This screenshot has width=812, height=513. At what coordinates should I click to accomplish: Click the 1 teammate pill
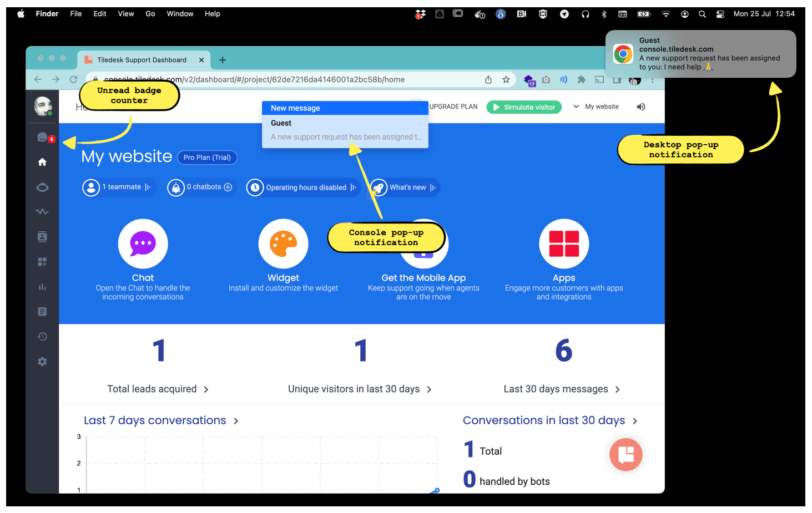click(x=119, y=187)
